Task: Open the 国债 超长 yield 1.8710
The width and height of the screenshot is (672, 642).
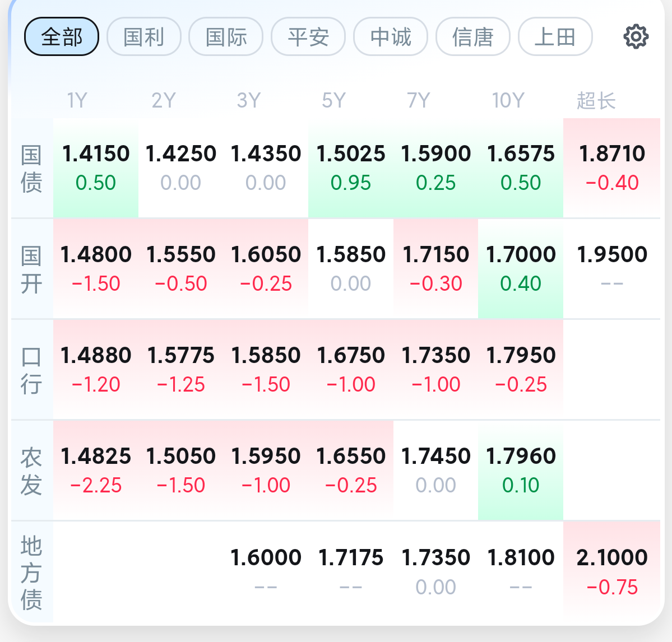Action: pos(611,168)
